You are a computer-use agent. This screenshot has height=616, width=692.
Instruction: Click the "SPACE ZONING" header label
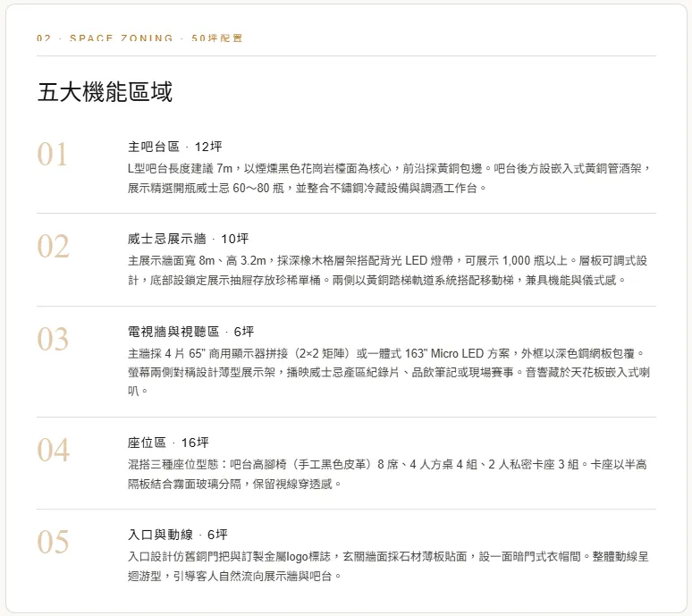pyautogui.click(x=122, y=38)
